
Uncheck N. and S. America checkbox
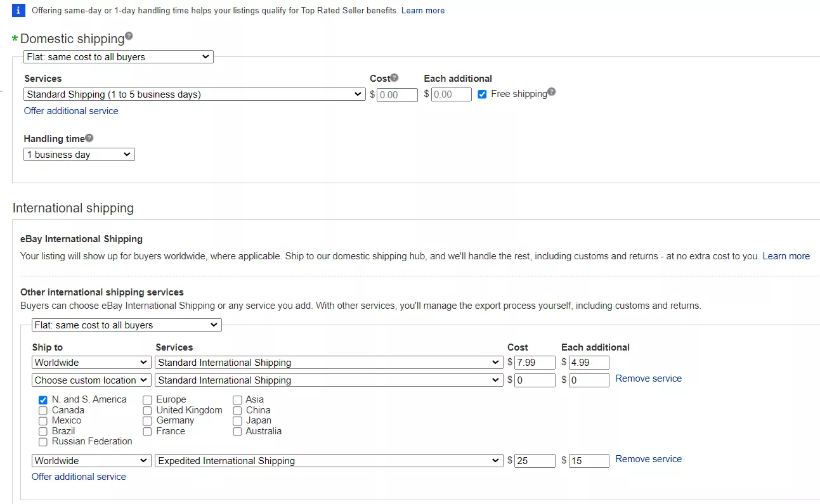click(x=42, y=400)
